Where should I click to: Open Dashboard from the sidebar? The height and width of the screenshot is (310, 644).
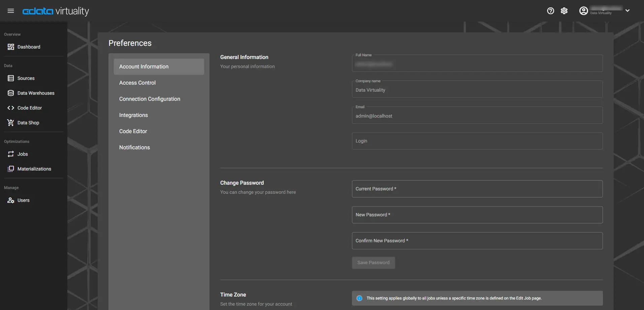coord(29,47)
